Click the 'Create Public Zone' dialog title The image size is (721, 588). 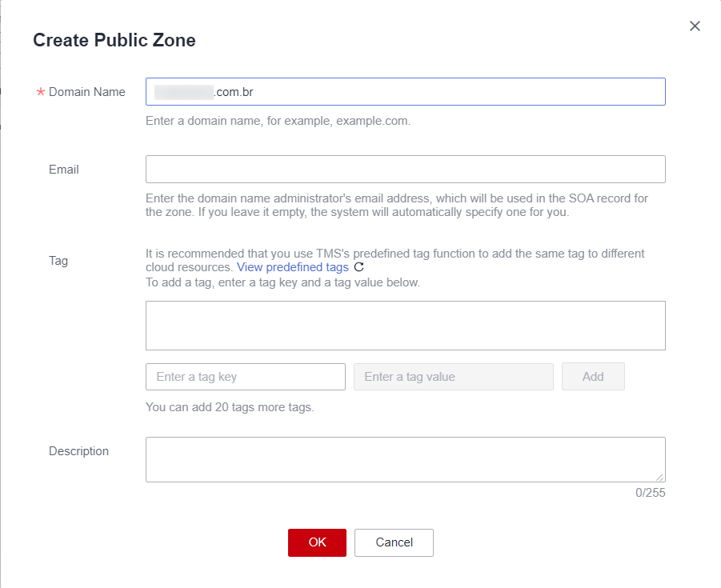tap(114, 40)
